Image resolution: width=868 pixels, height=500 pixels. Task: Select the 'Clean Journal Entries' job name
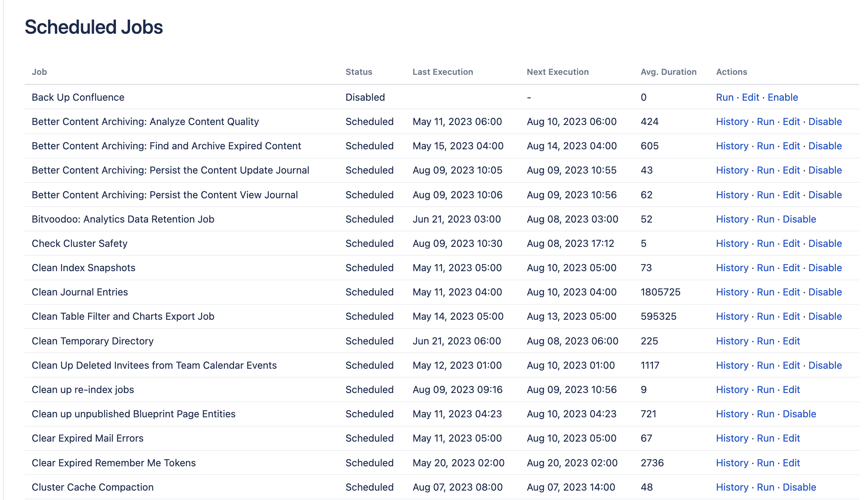point(80,292)
